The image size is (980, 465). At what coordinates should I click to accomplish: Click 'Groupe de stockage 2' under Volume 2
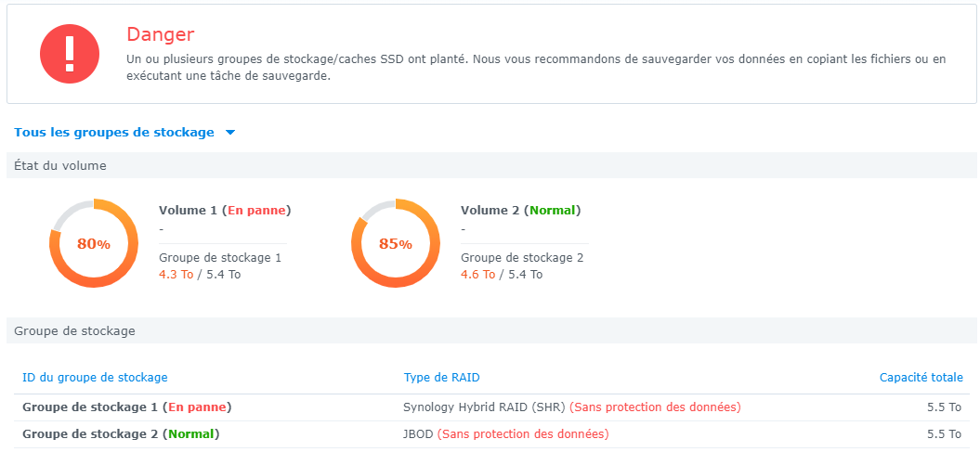[522, 257]
